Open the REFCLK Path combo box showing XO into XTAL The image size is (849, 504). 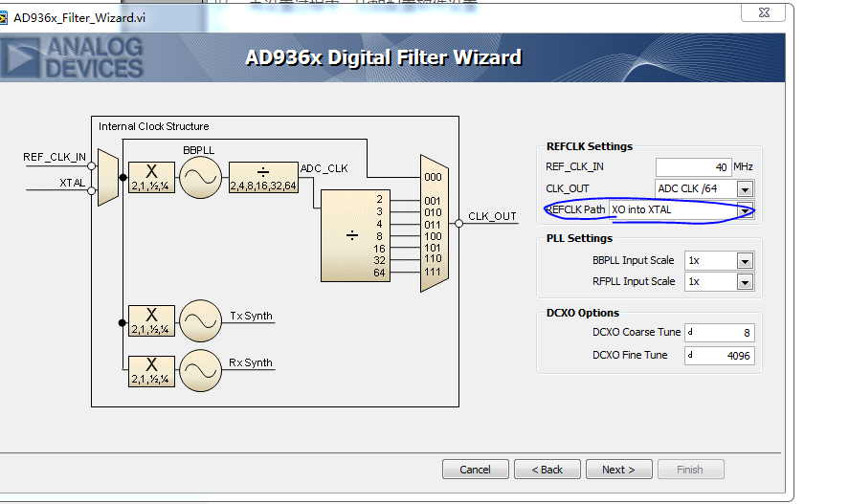[x=681, y=209]
